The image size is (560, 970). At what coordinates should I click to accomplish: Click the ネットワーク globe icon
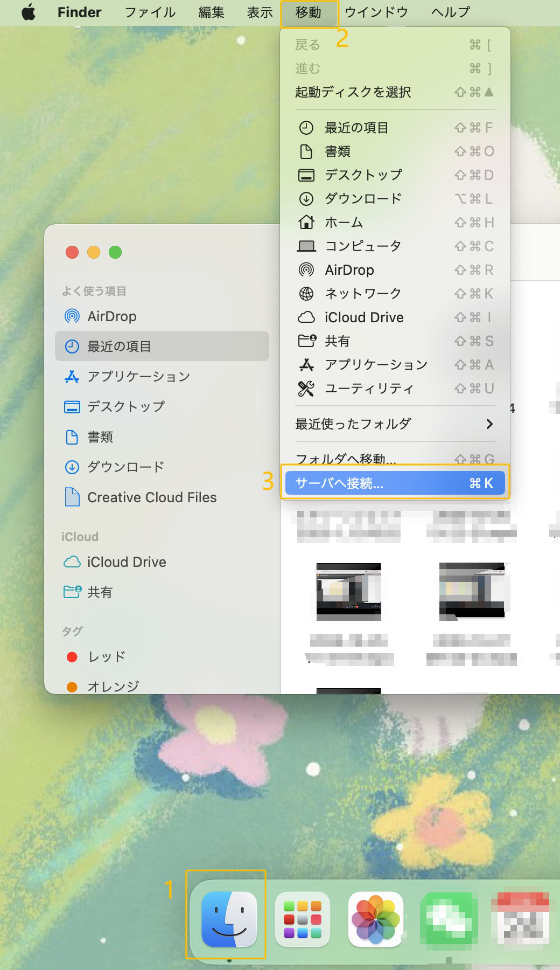tap(306, 294)
